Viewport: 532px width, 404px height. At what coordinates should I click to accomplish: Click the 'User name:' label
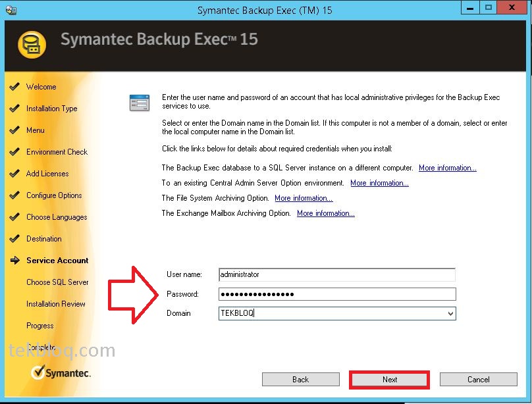coord(184,274)
